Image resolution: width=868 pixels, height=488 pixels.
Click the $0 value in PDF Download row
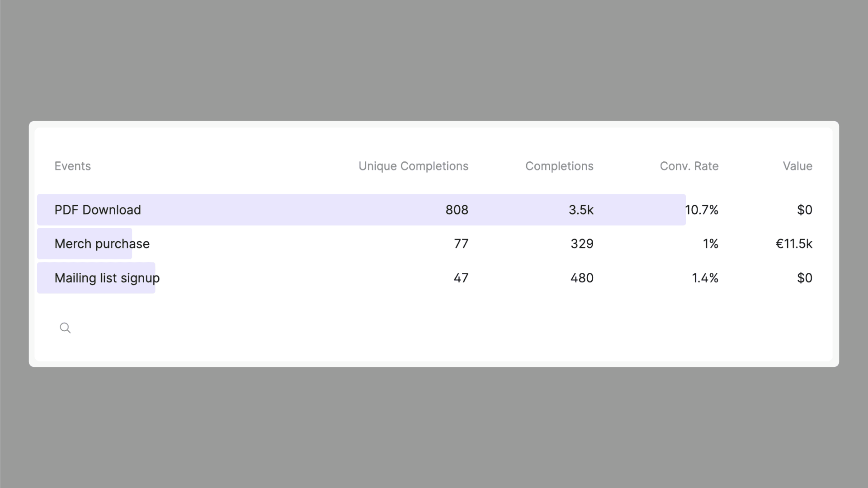coord(804,210)
